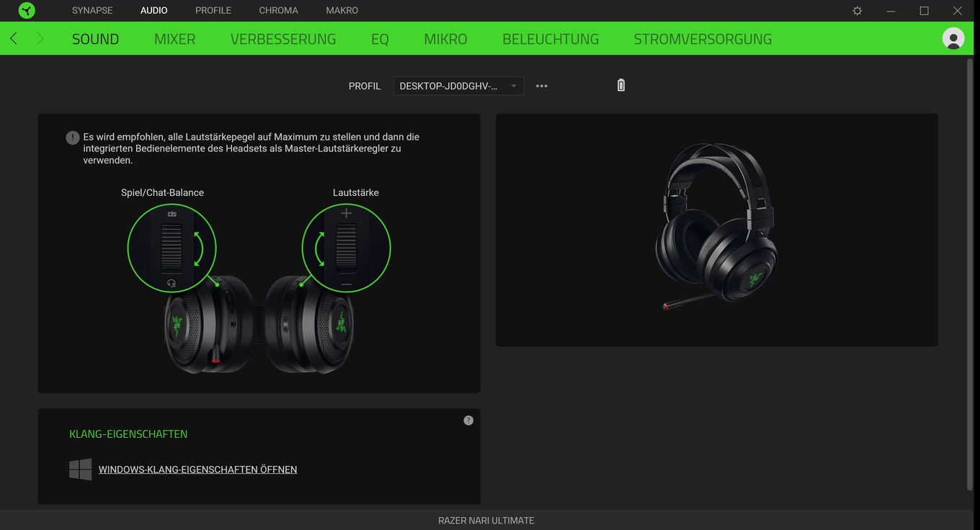
Task: Click the PROFIL label
Action: (x=365, y=86)
